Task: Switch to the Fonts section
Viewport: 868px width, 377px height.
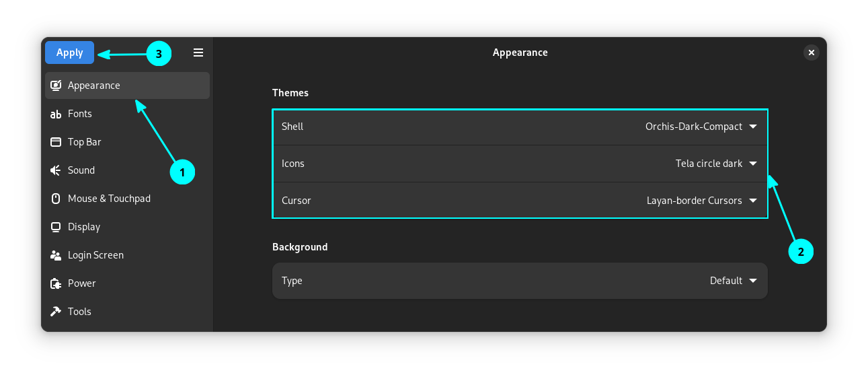Action: point(80,114)
